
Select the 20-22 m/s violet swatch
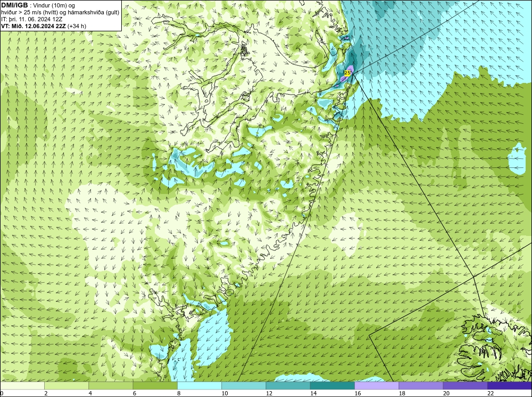point(465,386)
